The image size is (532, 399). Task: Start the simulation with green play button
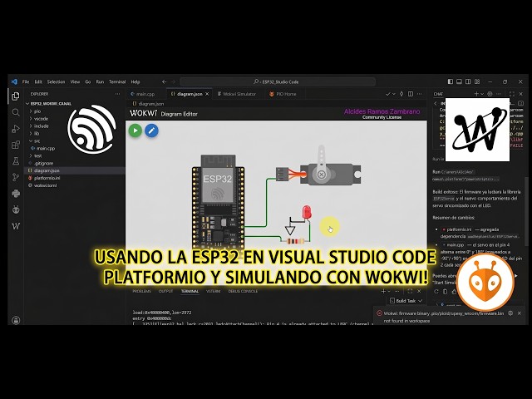pyautogui.click(x=135, y=131)
